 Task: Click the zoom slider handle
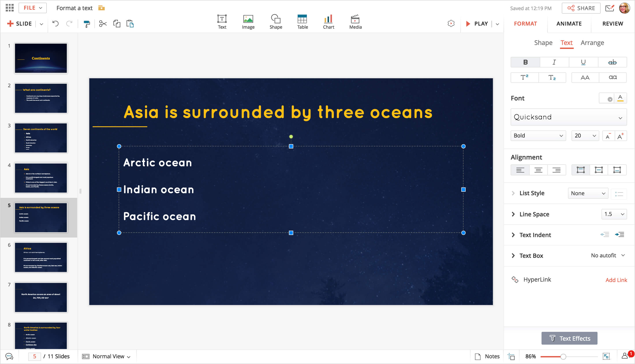(563, 357)
